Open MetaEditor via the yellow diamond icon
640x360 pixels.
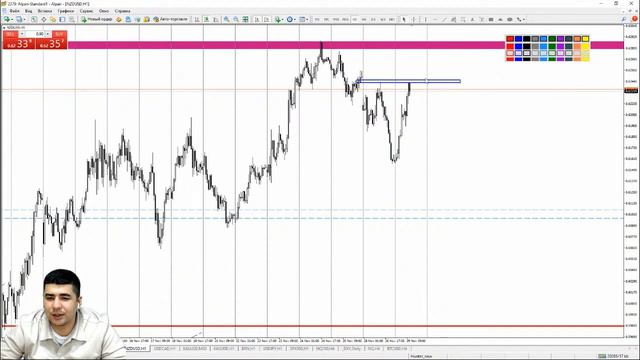point(119,19)
